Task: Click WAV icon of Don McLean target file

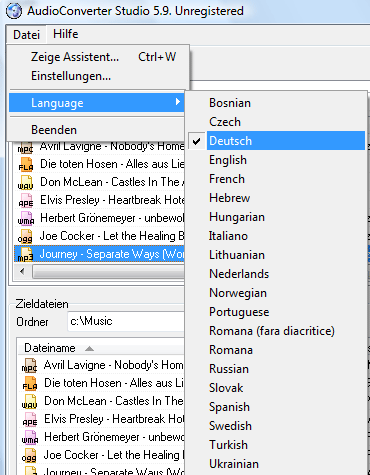Action: [29, 401]
